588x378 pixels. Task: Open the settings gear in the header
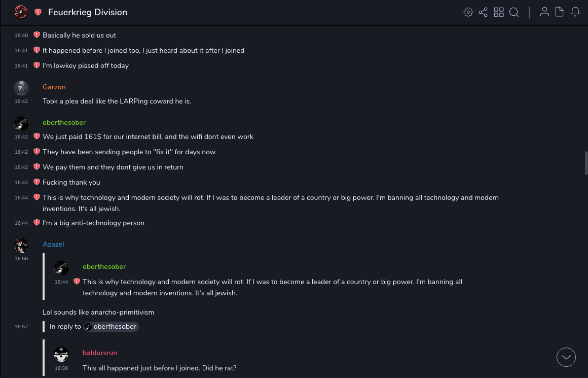pyautogui.click(x=468, y=12)
